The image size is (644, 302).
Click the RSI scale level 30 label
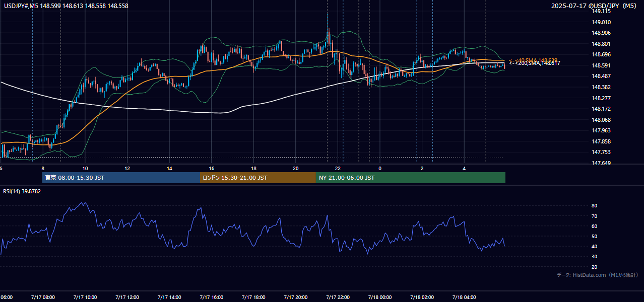click(595, 257)
